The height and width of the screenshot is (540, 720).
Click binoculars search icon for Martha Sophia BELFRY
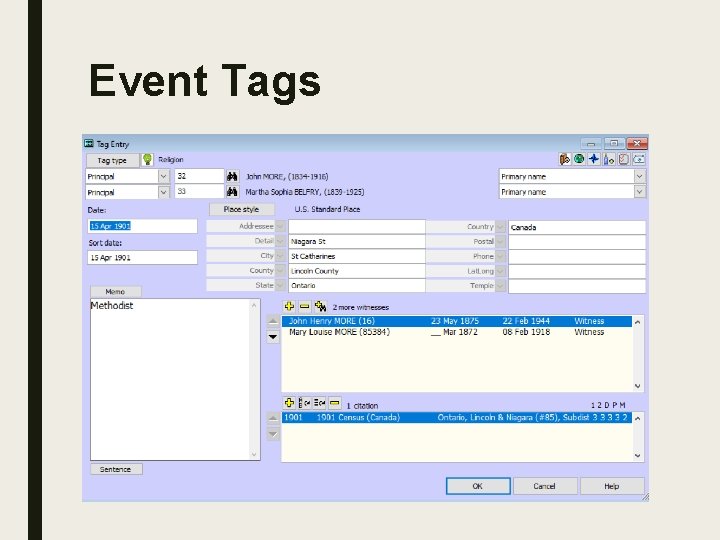click(x=232, y=191)
